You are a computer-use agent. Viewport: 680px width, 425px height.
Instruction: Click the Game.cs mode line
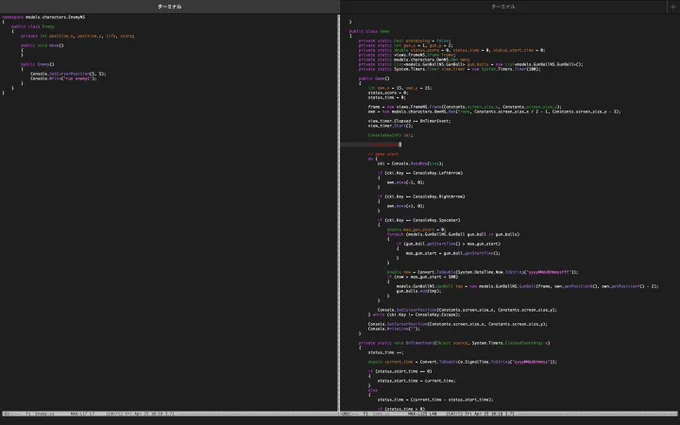tap(510, 414)
